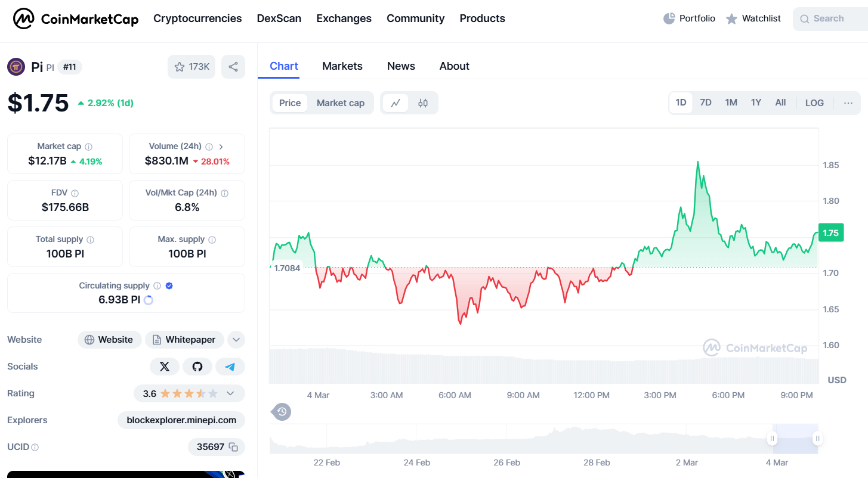
Task: Click the Max. supply info icon
Action: point(212,240)
